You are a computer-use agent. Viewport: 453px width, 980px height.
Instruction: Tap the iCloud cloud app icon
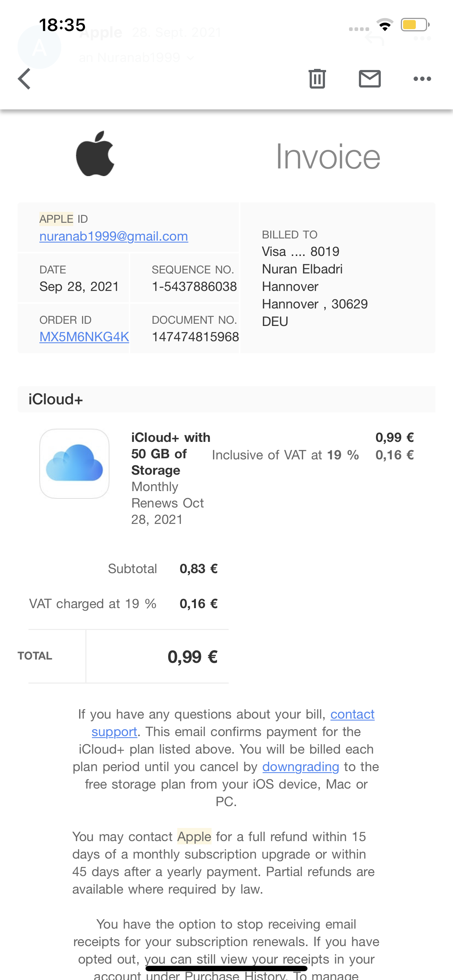point(75,463)
